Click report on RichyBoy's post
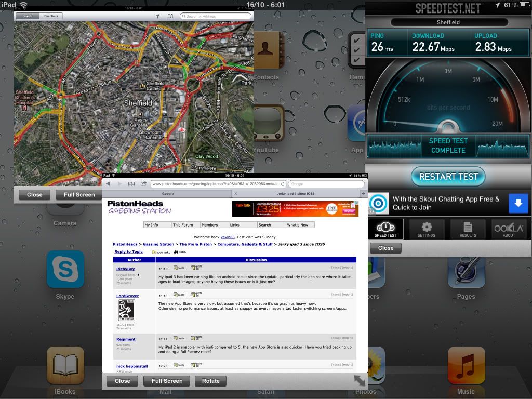This screenshot has height=399, width=532. click(348, 268)
